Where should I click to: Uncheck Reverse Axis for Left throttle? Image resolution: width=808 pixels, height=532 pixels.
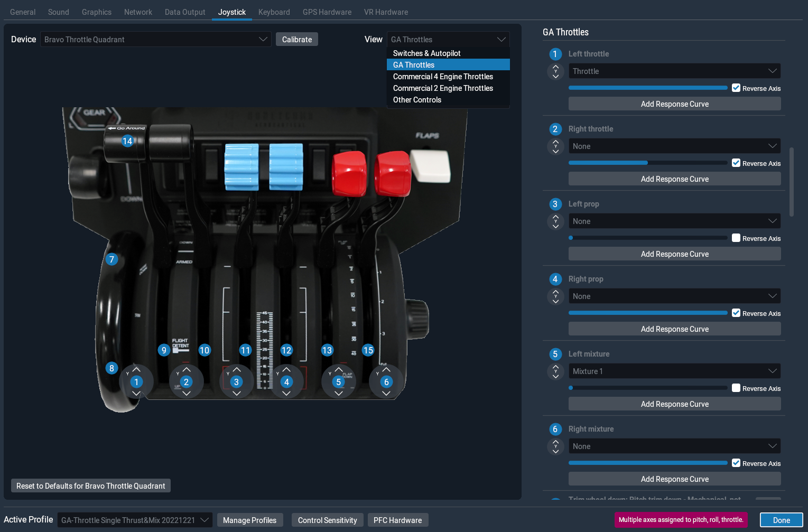coord(736,88)
